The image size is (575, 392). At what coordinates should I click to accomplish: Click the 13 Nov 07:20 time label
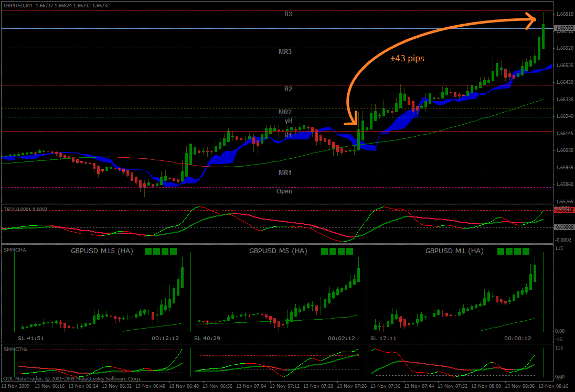click(318, 386)
